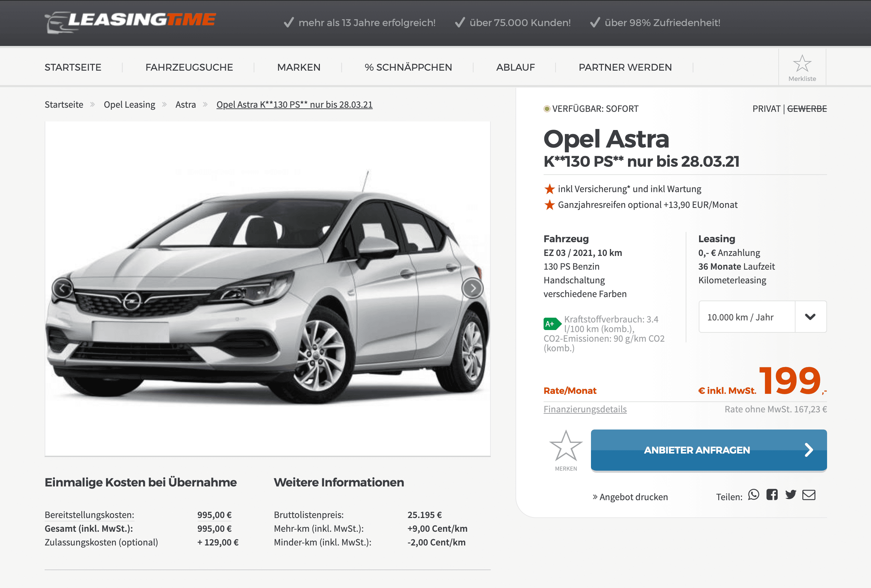Show next car image arrow
This screenshot has width=871, height=588.
472,288
